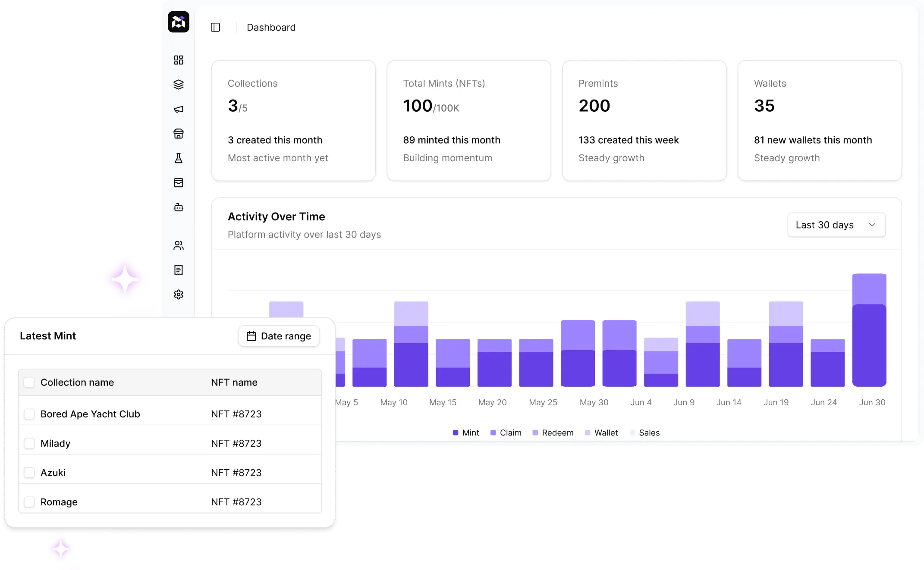Select the Bot icon in the sidebar
The image size is (924, 570).
coord(179,207)
